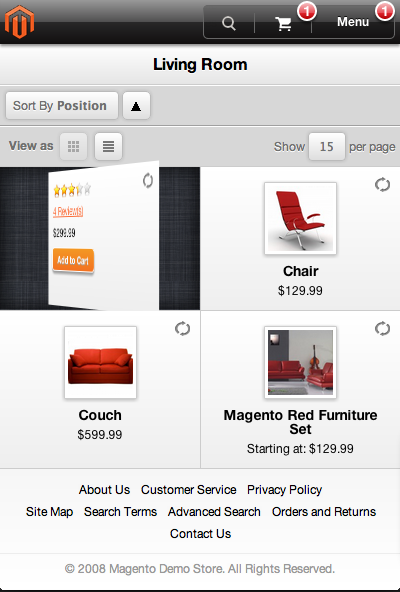400x592 pixels.
Task: Change the 15 per page selector
Action: coord(327,146)
